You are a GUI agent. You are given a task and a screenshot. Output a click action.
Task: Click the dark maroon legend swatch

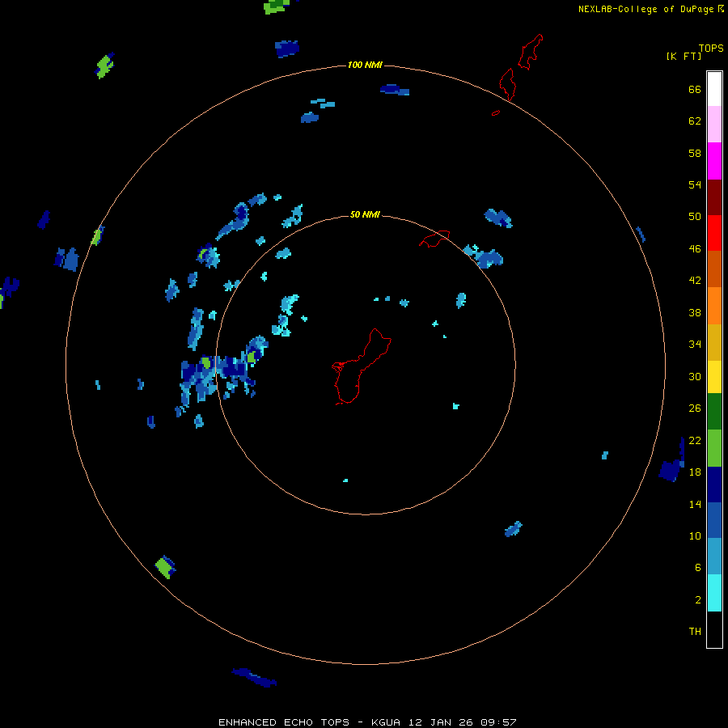click(714, 197)
